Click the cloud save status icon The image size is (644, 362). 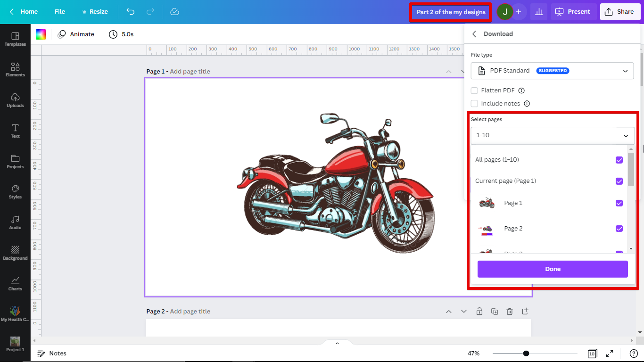[174, 12]
